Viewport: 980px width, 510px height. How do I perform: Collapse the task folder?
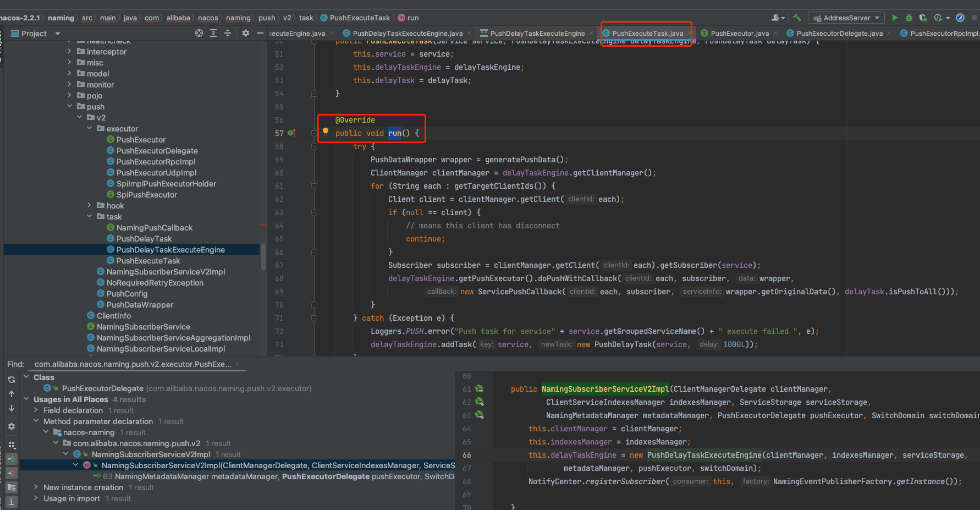90,216
